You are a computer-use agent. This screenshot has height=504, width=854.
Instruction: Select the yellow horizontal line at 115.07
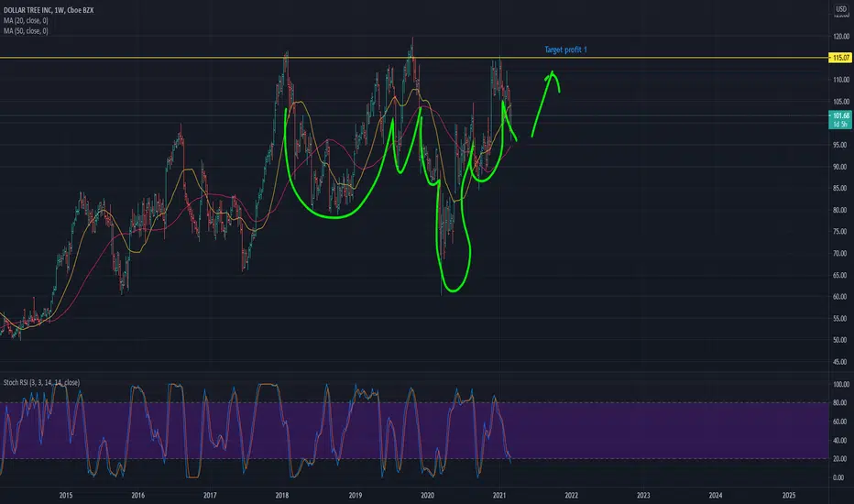pyautogui.click(x=414, y=58)
